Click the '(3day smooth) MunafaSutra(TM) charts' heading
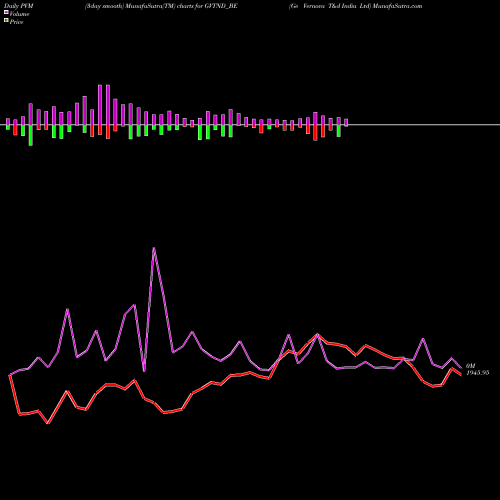This screenshot has height=500, width=500. click(139, 6)
